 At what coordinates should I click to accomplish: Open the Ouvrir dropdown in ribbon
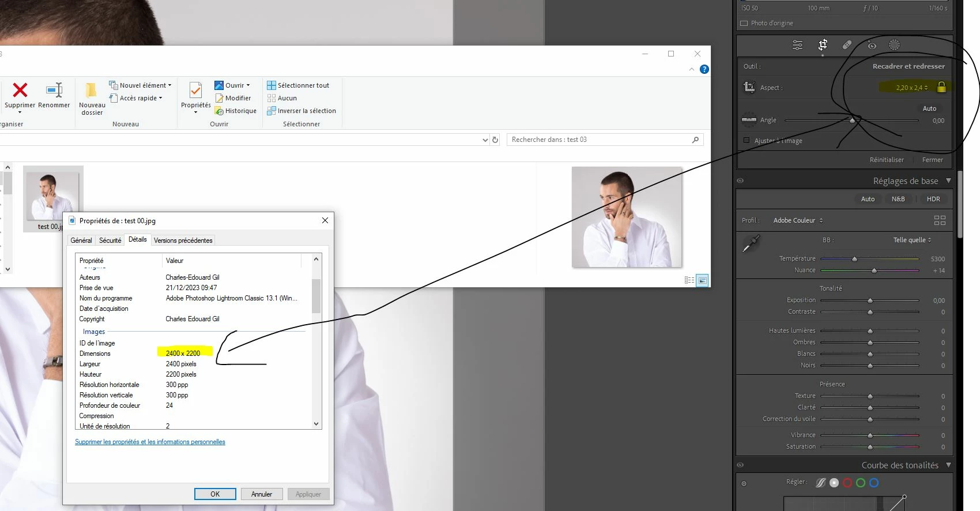click(232, 85)
